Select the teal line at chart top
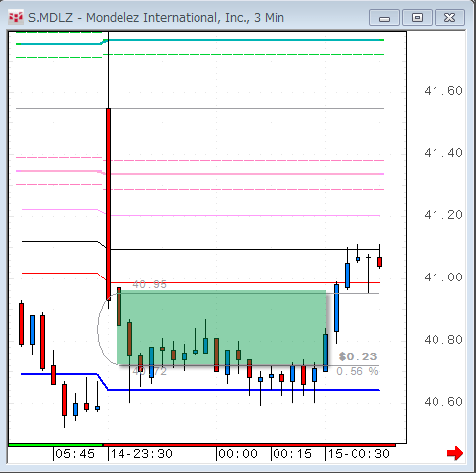Image resolution: width=476 pixels, height=473 pixels. (244, 40)
